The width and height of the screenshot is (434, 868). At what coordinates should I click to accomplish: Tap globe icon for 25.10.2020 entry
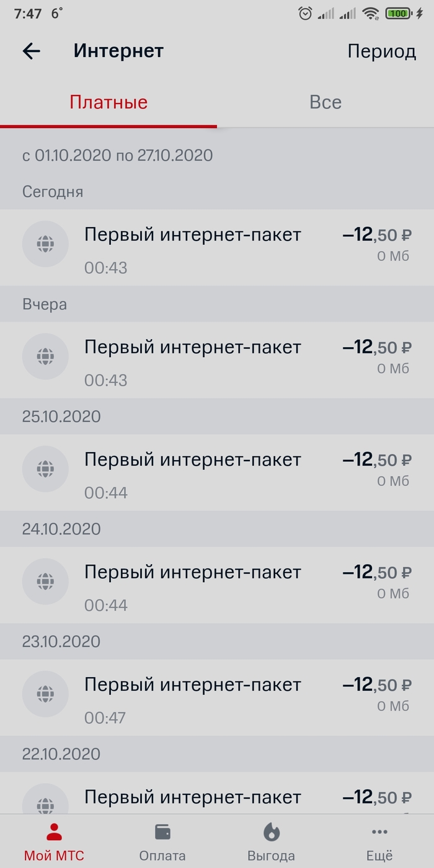pyautogui.click(x=45, y=469)
